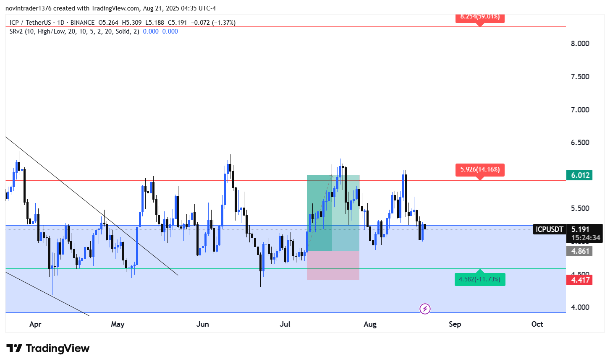Viewport: 610px width, 364px height.
Task: Select the 5.926(14.16%) red price label
Action: click(x=480, y=170)
